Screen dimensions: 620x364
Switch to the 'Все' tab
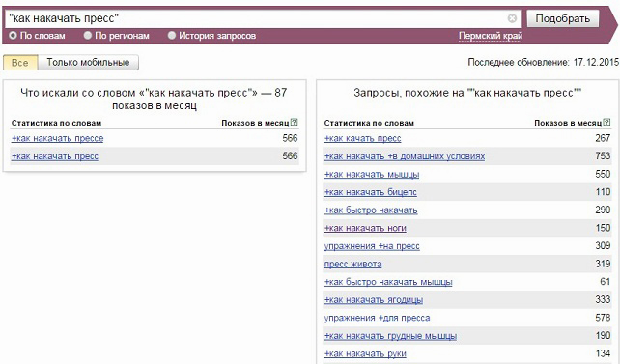click(x=20, y=63)
